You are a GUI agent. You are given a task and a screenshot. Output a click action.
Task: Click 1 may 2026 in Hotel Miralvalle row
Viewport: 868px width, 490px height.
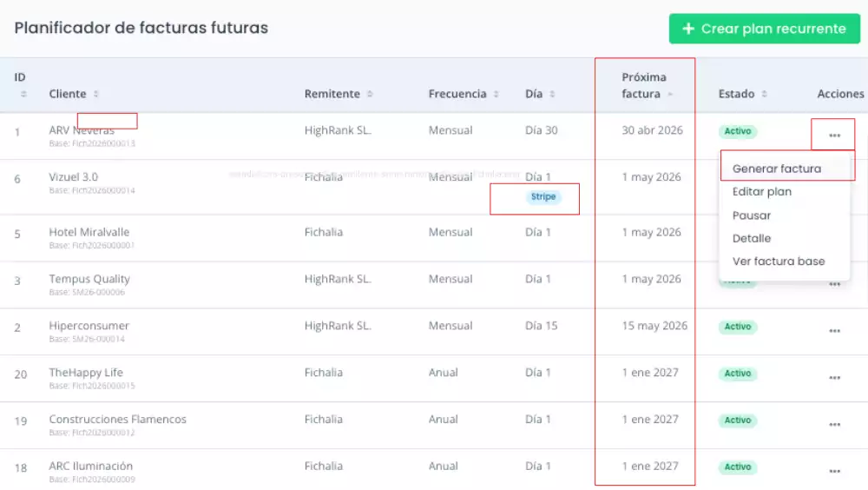(651, 232)
